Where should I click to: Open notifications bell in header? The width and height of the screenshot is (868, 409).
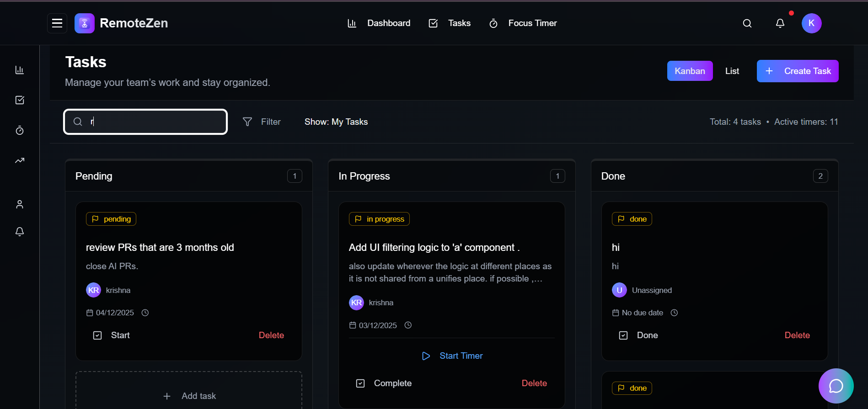coord(780,23)
